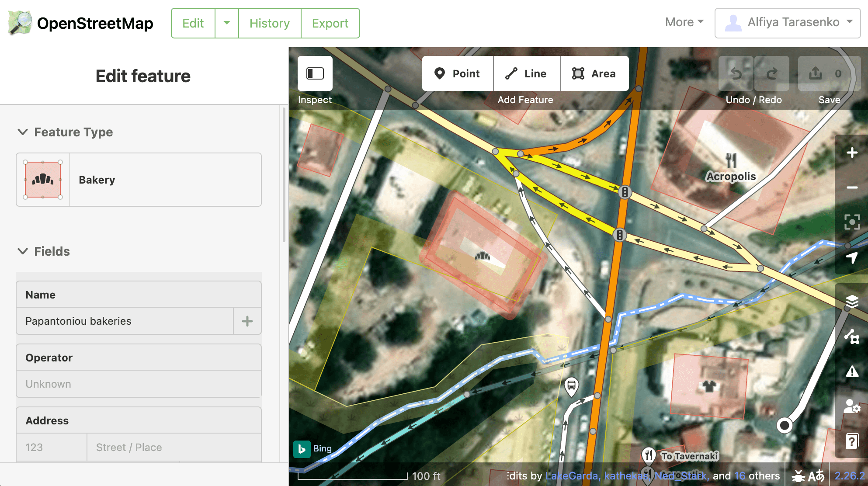
Task: Open the Export tab
Action: point(330,23)
